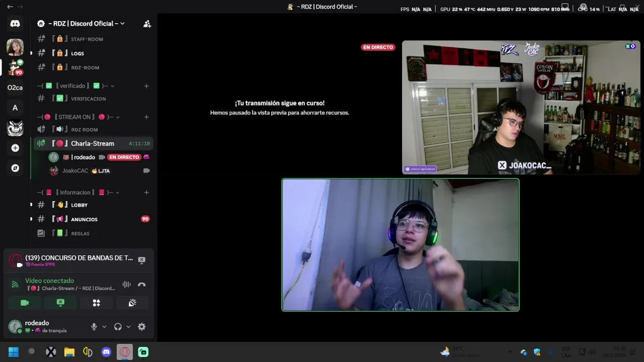Open microphone input options arrow
The image size is (644, 362).
pos(104,327)
